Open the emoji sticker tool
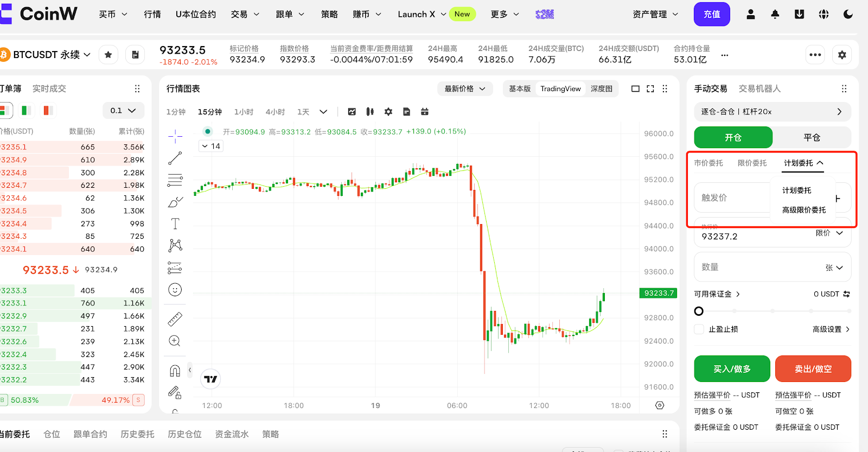The image size is (868, 452). (175, 290)
